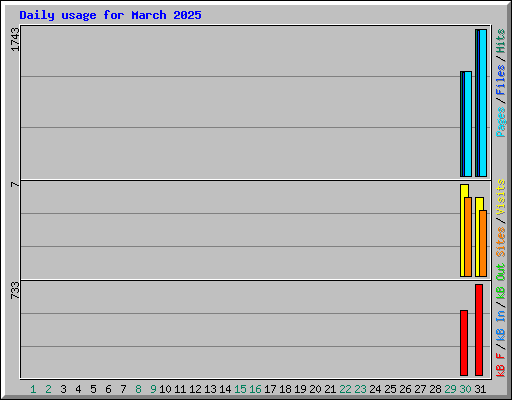
Task: Choose the day 24 axis number
Action: click(x=375, y=389)
